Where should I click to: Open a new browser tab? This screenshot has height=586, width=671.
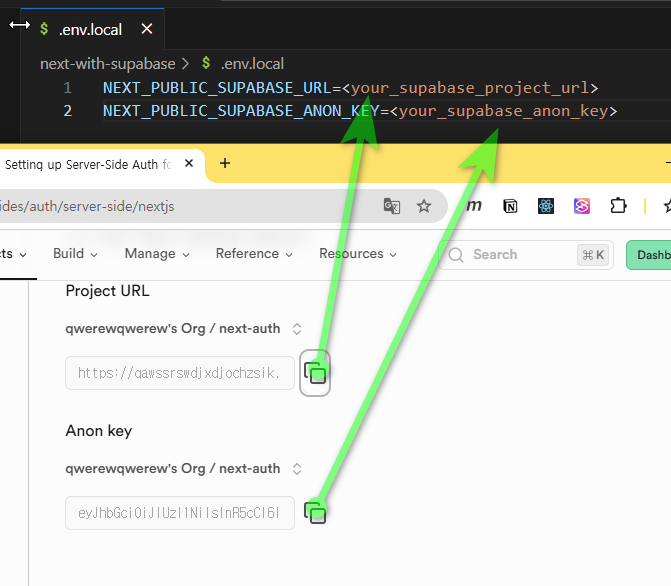tap(225, 163)
